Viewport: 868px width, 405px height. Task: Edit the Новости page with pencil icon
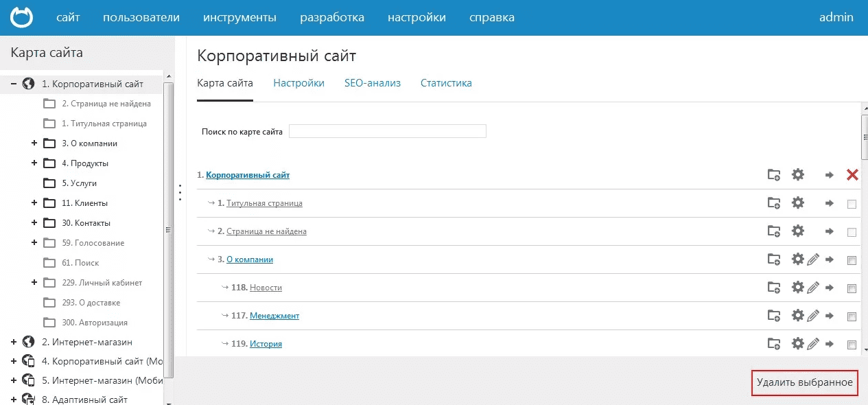(x=815, y=287)
